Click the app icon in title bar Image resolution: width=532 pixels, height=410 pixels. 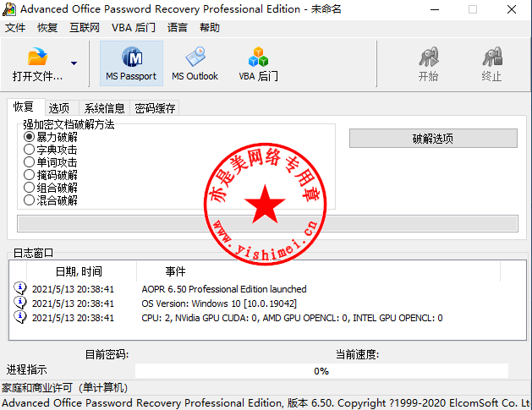click(8, 9)
